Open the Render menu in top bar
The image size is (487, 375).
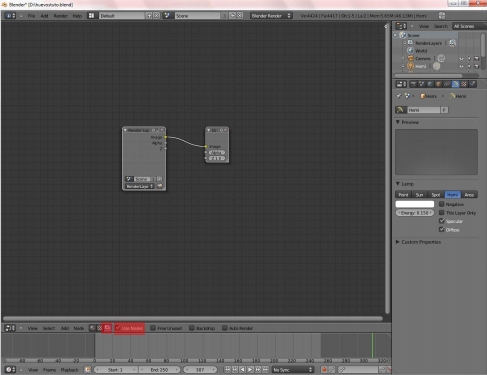tap(60, 16)
